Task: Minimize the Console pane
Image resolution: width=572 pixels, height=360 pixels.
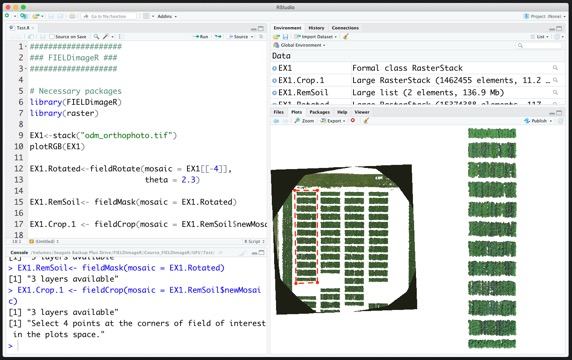Action: pos(254,253)
